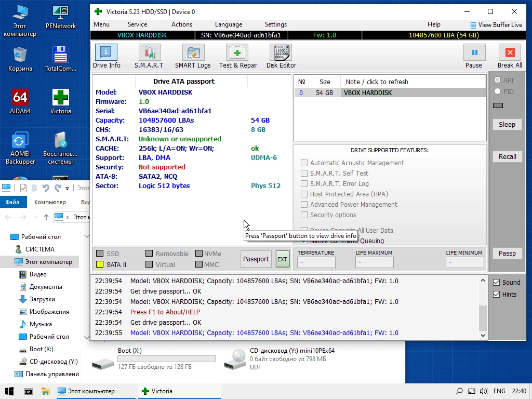
Task: Click the EXT button
Action: (x=282, y=259)
